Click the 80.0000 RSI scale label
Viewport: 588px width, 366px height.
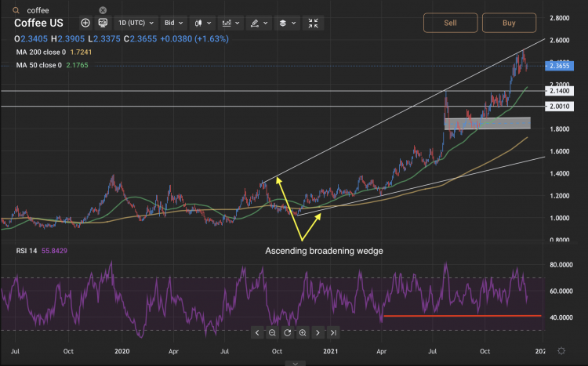[x=561, y=265]
